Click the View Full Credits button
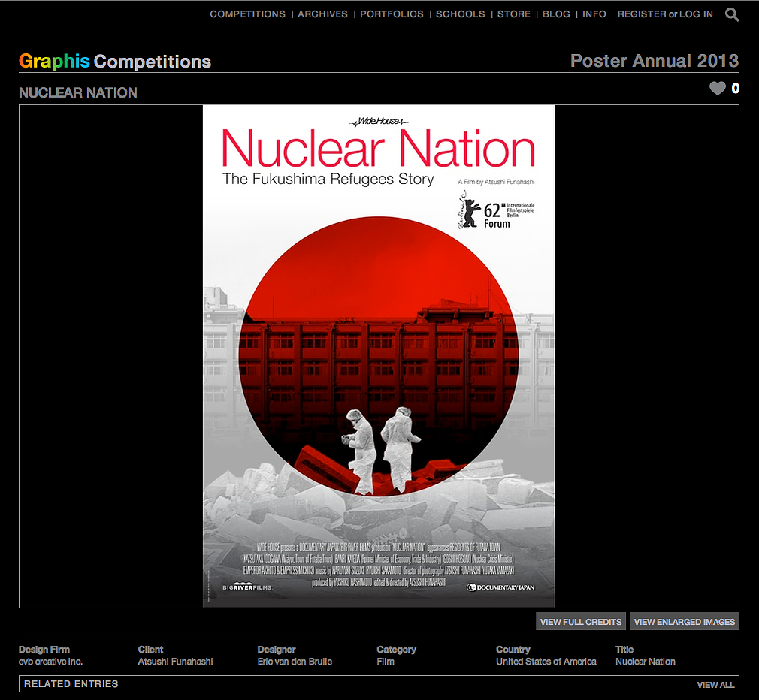Screen dimensions: 759x700 [x=581, y=622]
